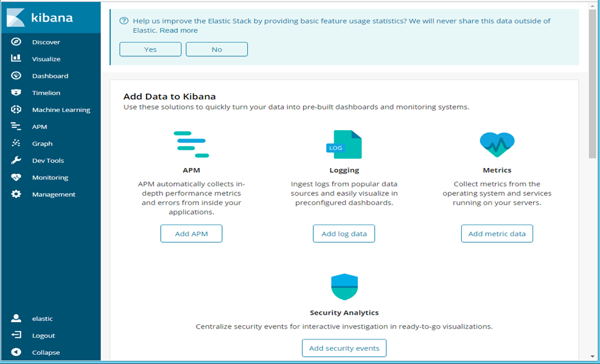Image resolution: width=600 pixels, height=364 pixels.
Task: Click the Monitoring heartbeat icon
Action: (x=16, y=177)
